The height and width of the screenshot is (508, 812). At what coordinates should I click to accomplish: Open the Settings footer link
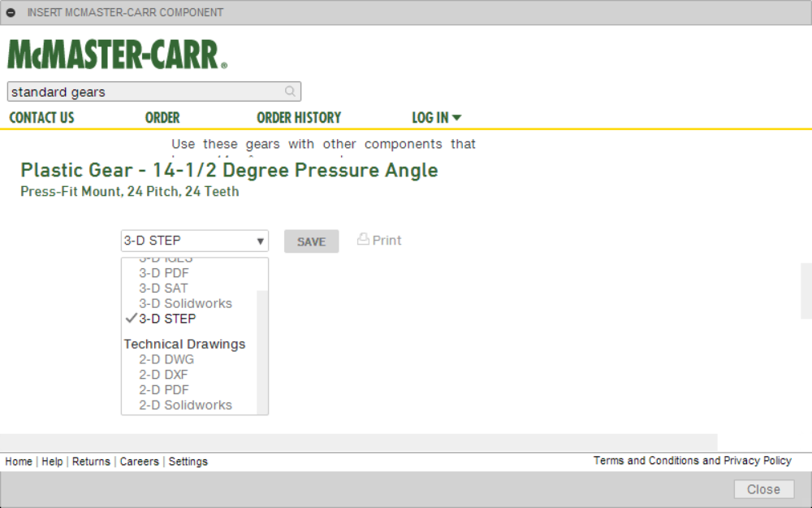[188, 462]
